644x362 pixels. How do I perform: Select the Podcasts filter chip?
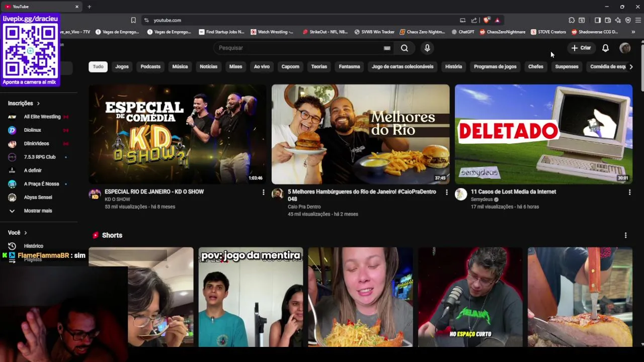point(150,66)
